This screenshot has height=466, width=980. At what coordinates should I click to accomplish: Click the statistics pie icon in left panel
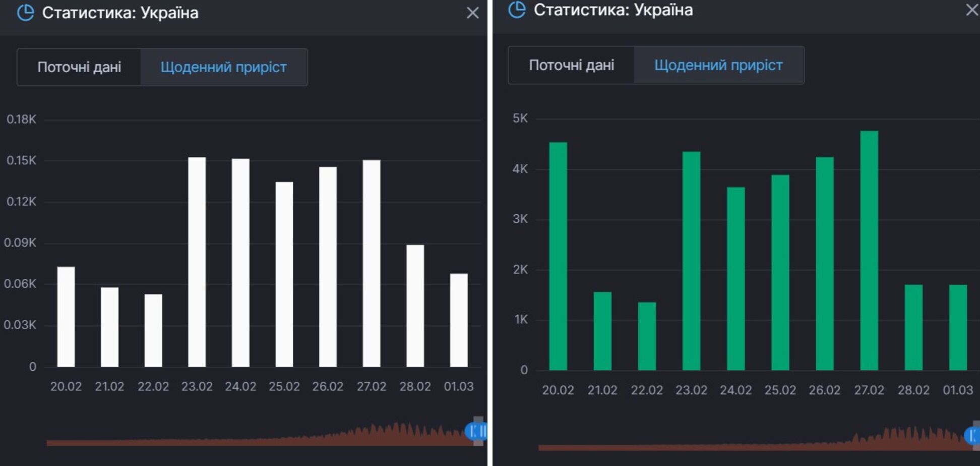[25, 13]
